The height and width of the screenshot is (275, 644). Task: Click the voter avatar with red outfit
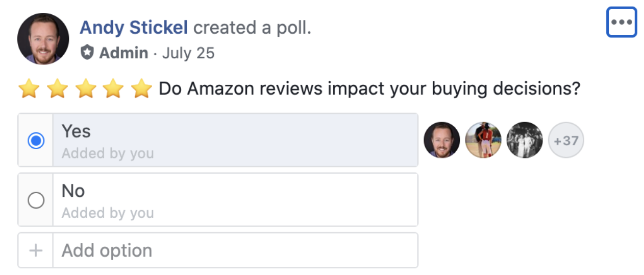[483, 140]
